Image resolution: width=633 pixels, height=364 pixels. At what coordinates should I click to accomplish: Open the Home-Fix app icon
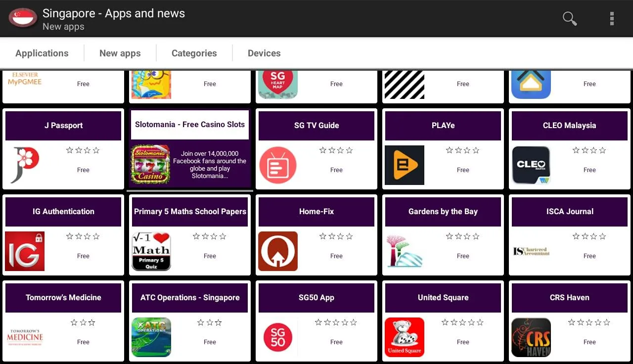[278, 251]
